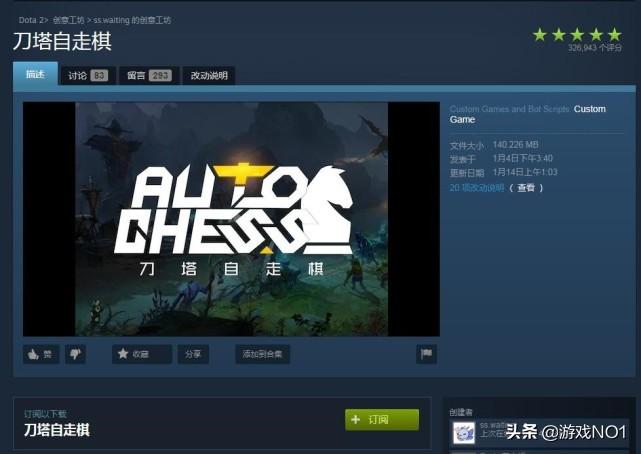Open the creator's avatar under 创建者

464,433
